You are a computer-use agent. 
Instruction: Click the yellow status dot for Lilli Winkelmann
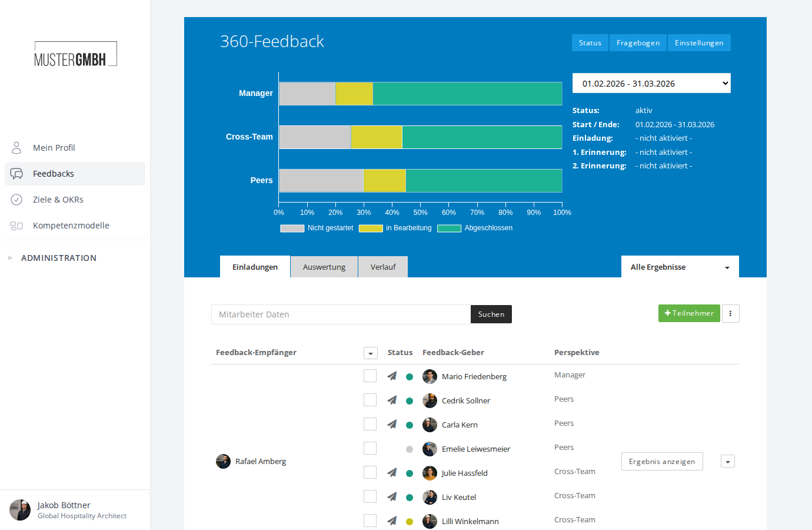point(410,522)
